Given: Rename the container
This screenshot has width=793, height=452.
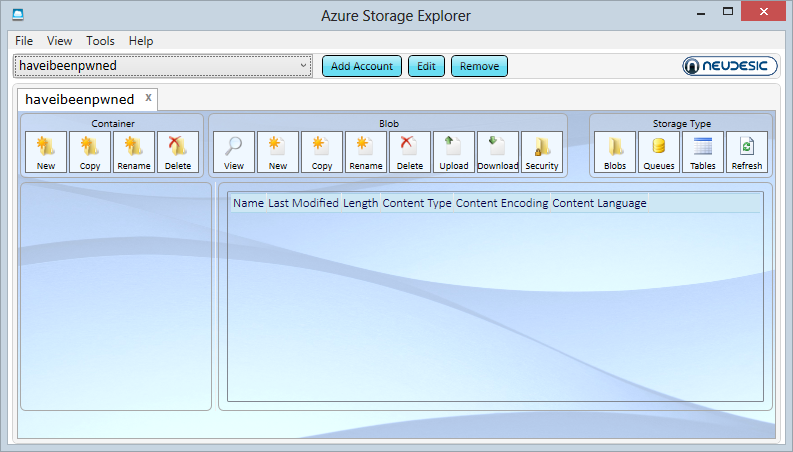Looking at the screenshot, I should 134,152.
